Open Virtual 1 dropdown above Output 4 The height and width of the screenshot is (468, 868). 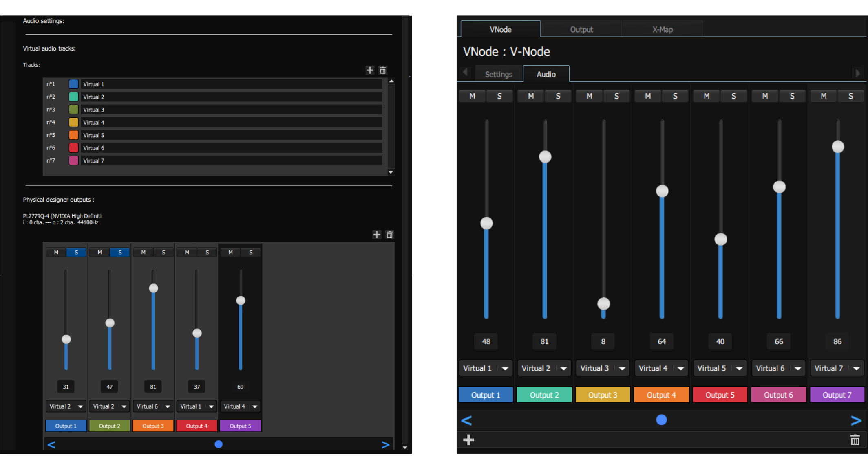tap(197, 406)
